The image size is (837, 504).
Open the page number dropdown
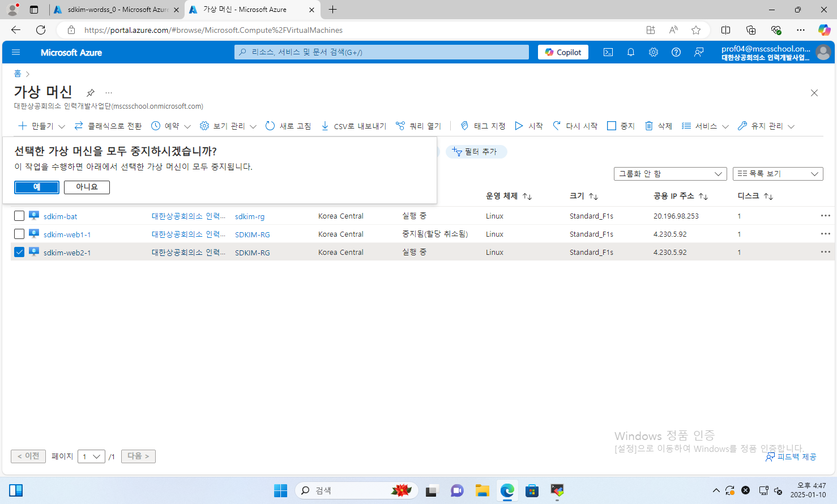point(91,456)
